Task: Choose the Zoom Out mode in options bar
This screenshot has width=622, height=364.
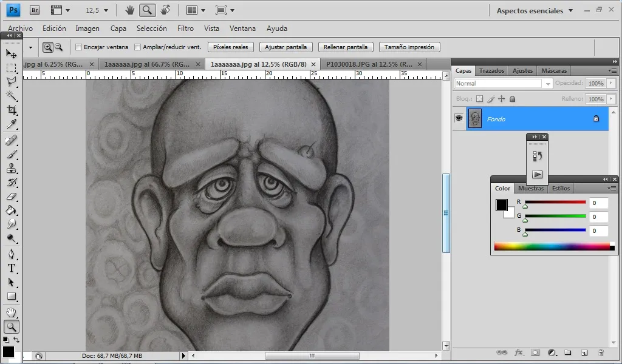Action: click(59, 47)
